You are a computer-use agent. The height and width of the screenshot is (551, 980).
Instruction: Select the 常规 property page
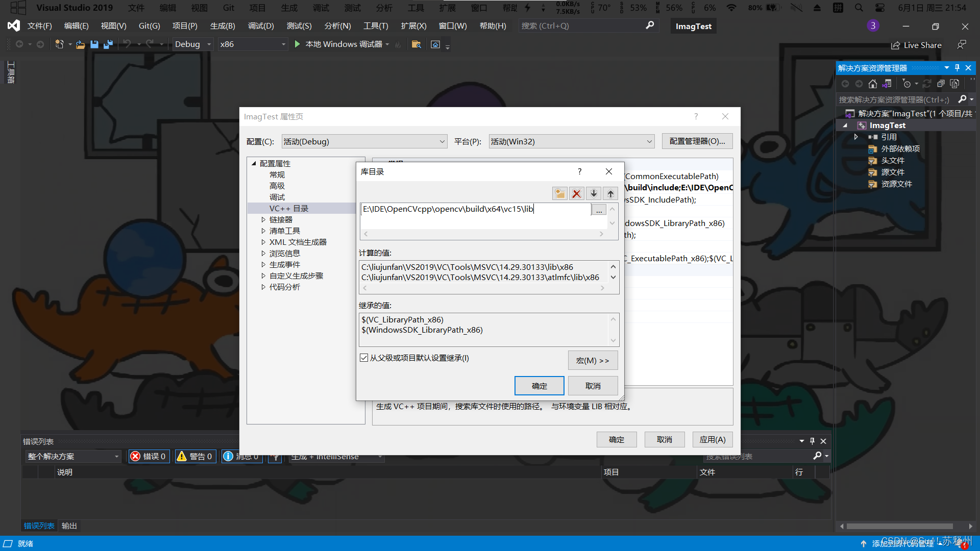(x=277, y=174)
